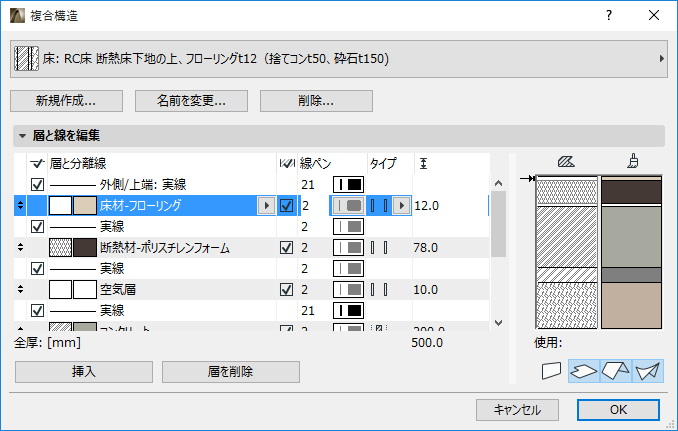Click the composite structure preview icon beside the name
The width and height of the screenshot is (678, 431).
(x=26, y=59)
